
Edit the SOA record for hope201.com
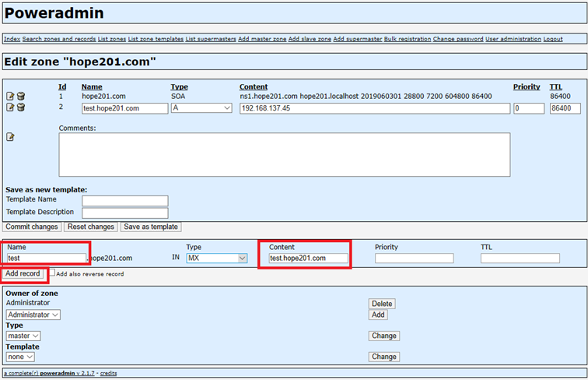[x=10, y=96]
